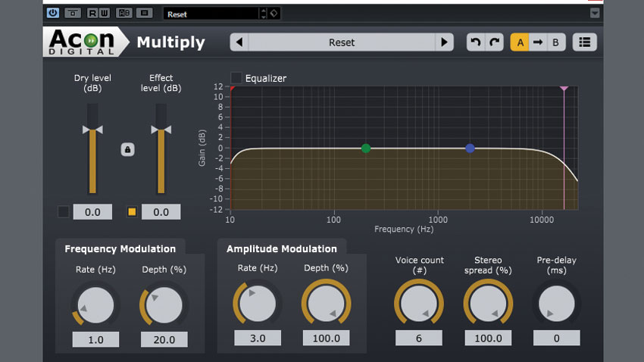The image size is (644, 362).
Task: Enable the Equalizer checkbox
Action: (236, 77)
